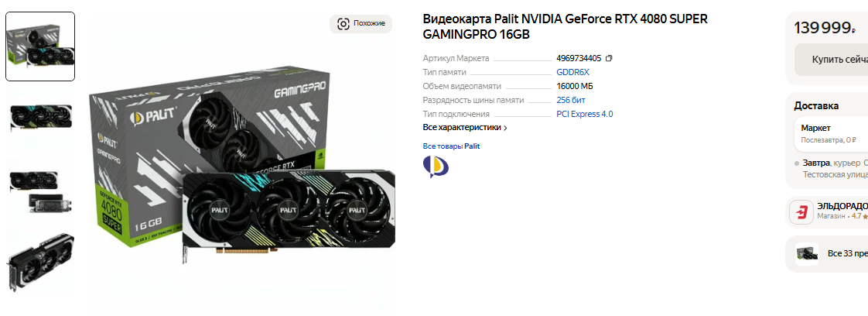The height and width of the screenshot is (316, 868).
Task: Click the Похожие camera search icon
Action: [343, 23]
